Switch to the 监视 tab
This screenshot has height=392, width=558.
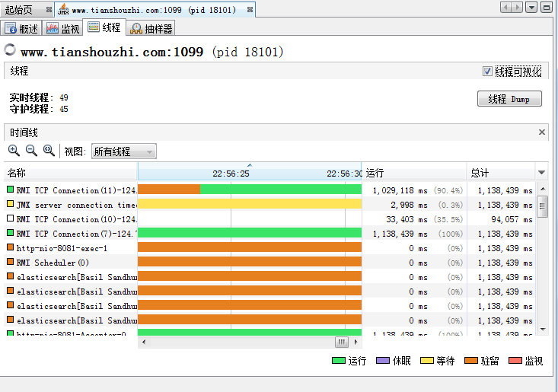62,29
